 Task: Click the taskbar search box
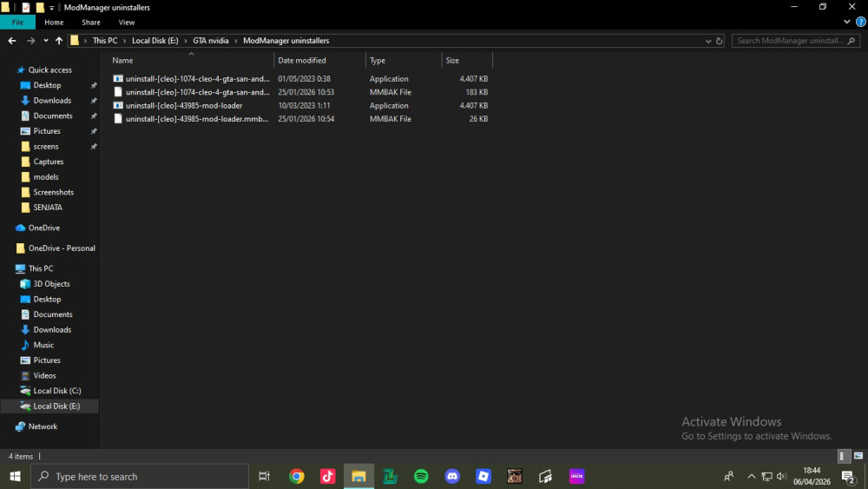140,476
